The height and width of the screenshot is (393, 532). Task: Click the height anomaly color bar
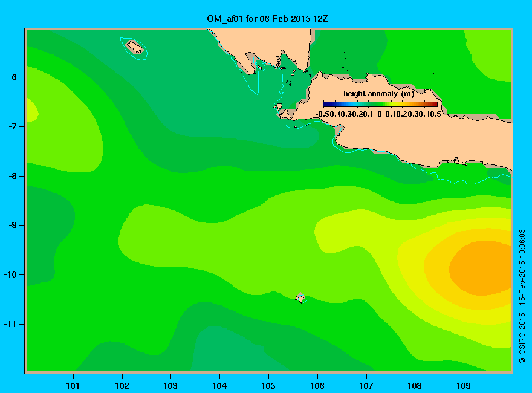tap(380, 104)
